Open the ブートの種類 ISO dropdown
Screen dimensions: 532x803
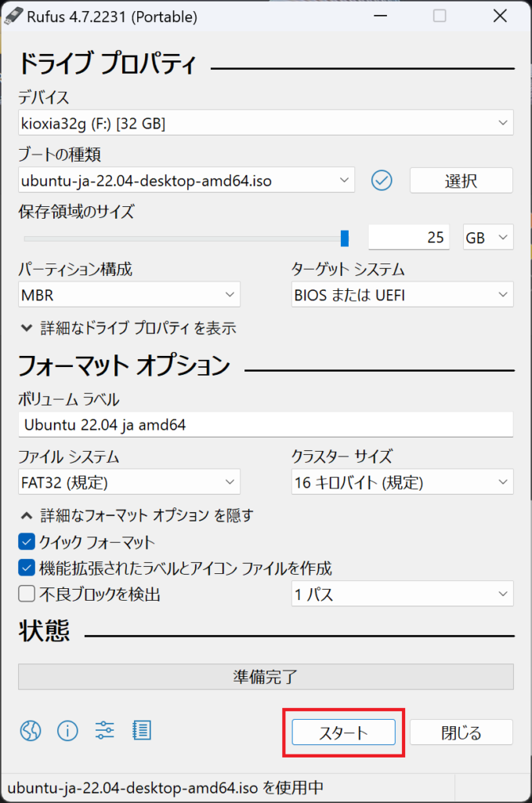pos(186,180)
